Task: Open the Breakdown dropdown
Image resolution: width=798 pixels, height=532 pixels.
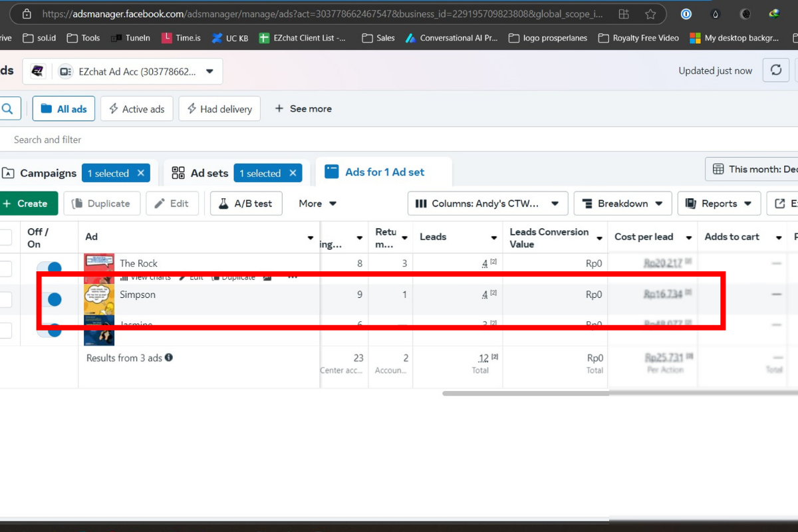Action: 622,203
